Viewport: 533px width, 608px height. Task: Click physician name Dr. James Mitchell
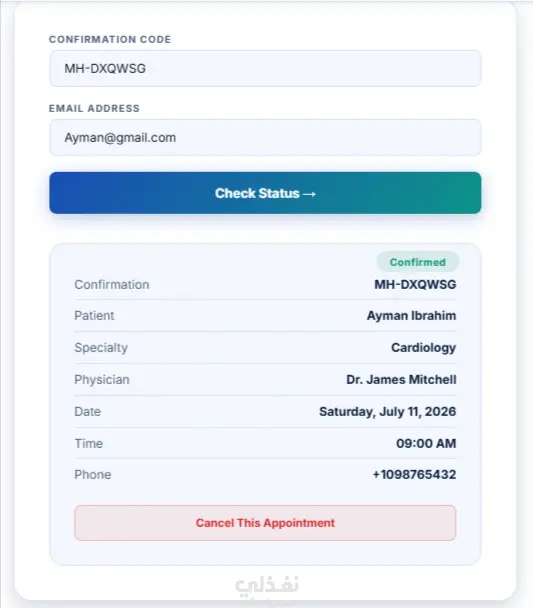coord(401,379)
